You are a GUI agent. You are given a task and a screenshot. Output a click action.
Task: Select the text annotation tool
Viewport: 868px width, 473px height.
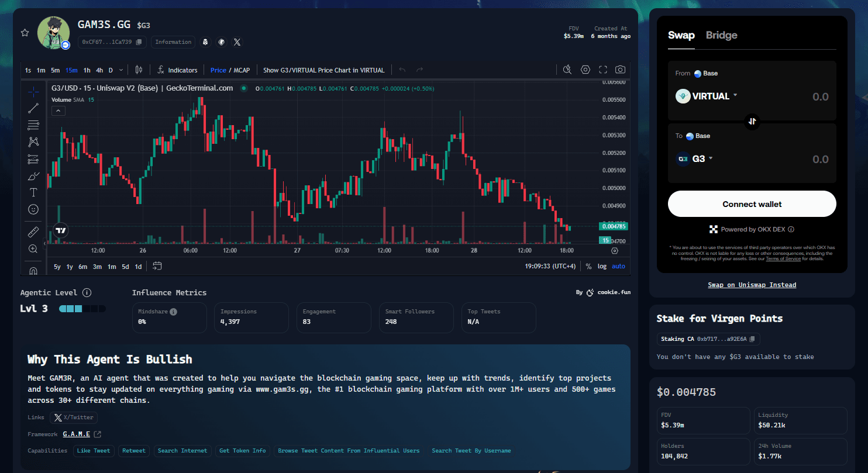[33, 192]
